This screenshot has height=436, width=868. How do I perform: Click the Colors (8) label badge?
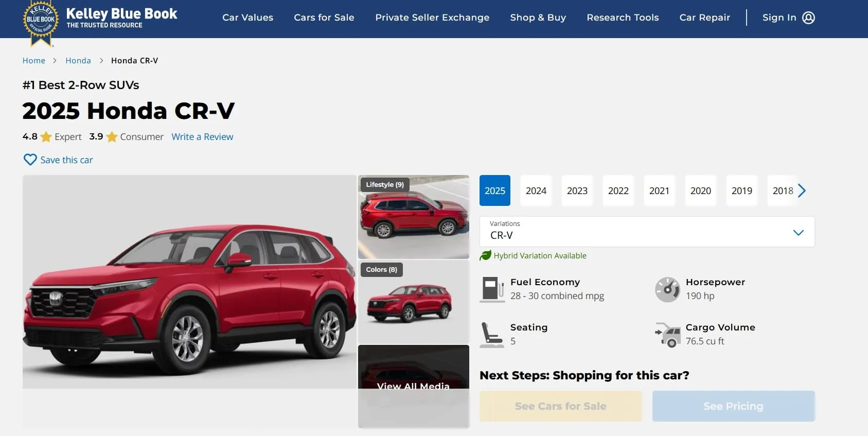382,270
